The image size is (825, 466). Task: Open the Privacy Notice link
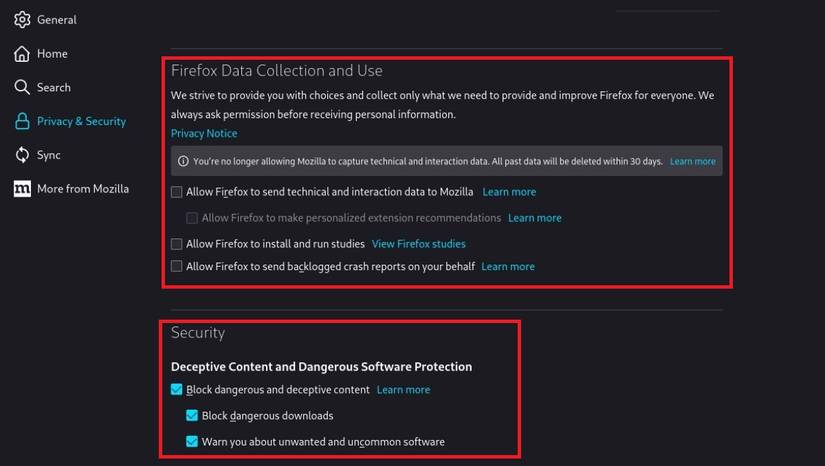click(204, 134)
